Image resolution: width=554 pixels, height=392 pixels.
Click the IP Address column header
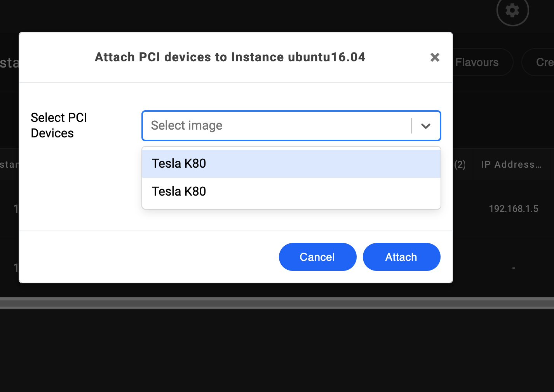coord(511,165)
